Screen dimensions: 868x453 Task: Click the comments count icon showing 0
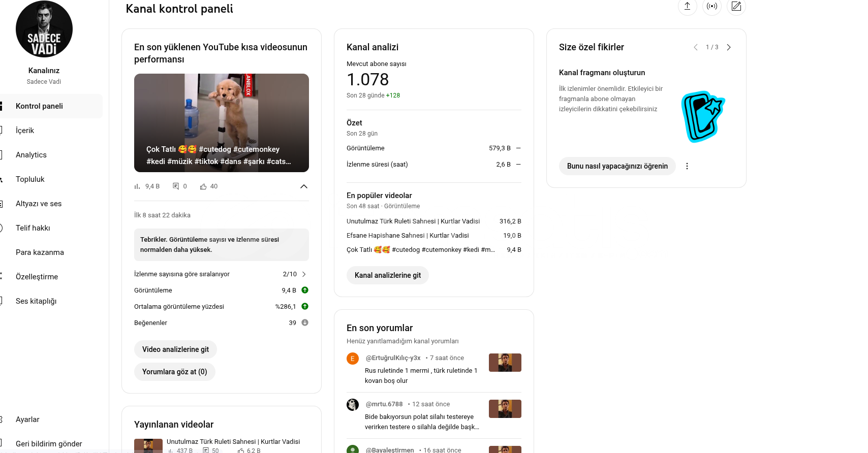pyautogui.click(x=176, y=186)
